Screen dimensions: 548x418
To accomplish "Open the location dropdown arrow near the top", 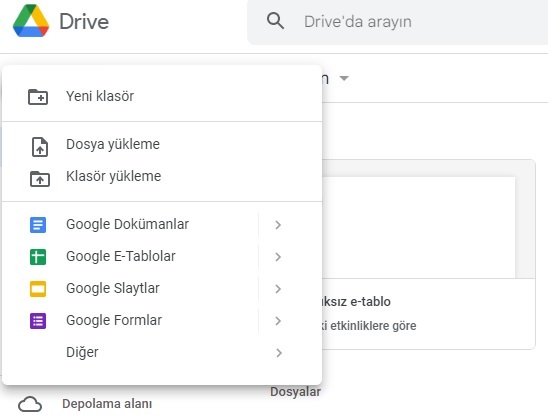I will [x=344, y=78].
